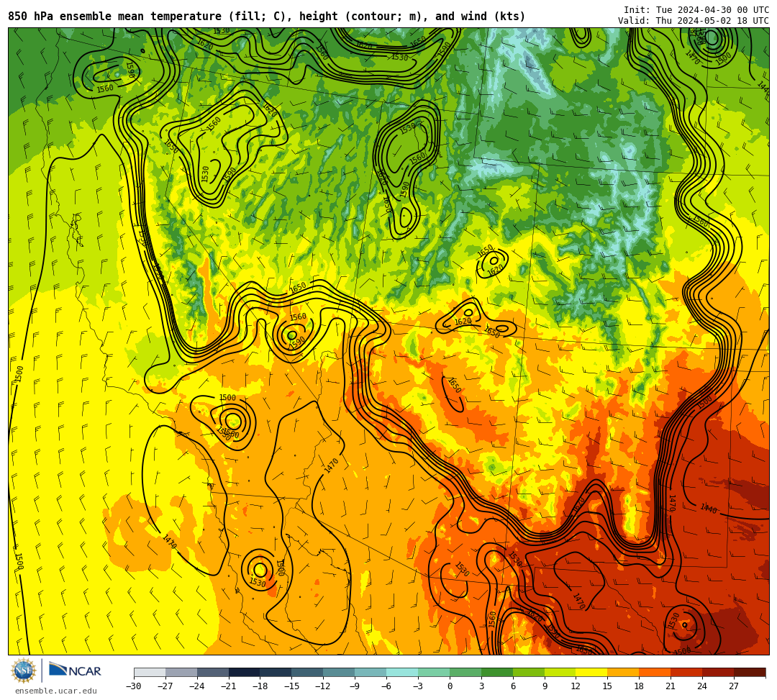Click the 18 colorbar tick label

click(640, 686)
